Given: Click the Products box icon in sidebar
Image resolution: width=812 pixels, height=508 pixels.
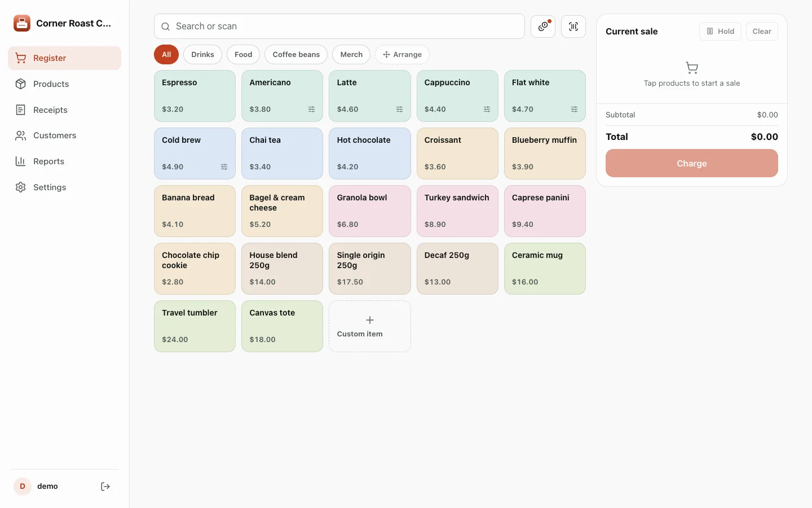Looking at the screenshot, I should pyautogui.click(x=21, y=84).
